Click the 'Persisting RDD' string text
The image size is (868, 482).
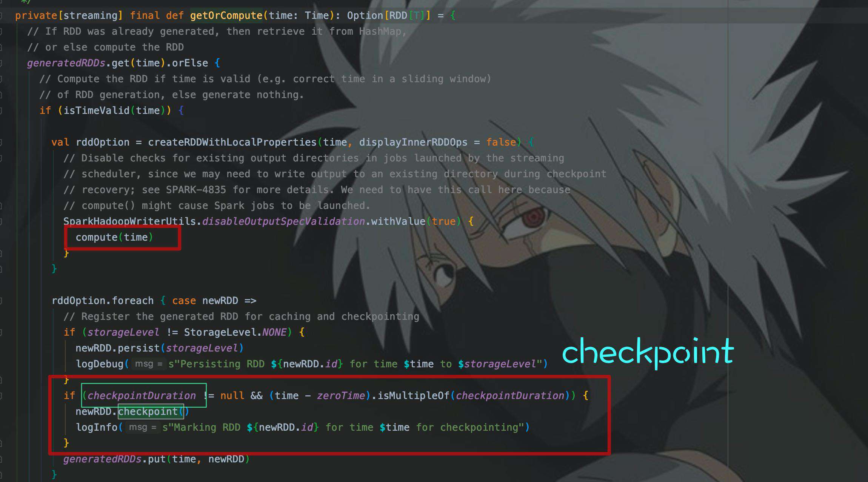(220, 364)
